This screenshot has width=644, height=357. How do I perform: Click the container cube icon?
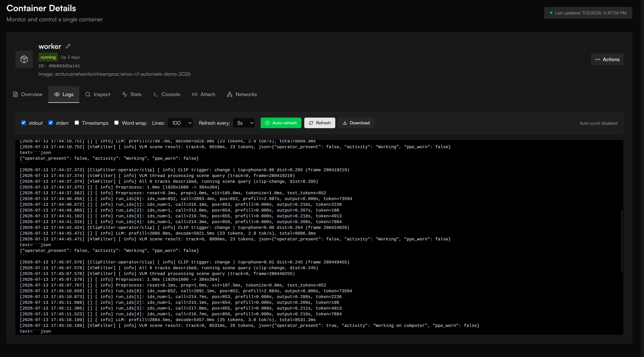[x=24, y=59]
